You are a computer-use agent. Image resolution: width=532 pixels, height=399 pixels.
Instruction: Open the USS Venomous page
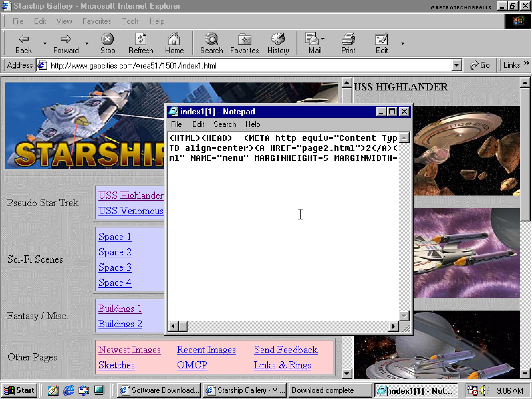tap(130, 211)
